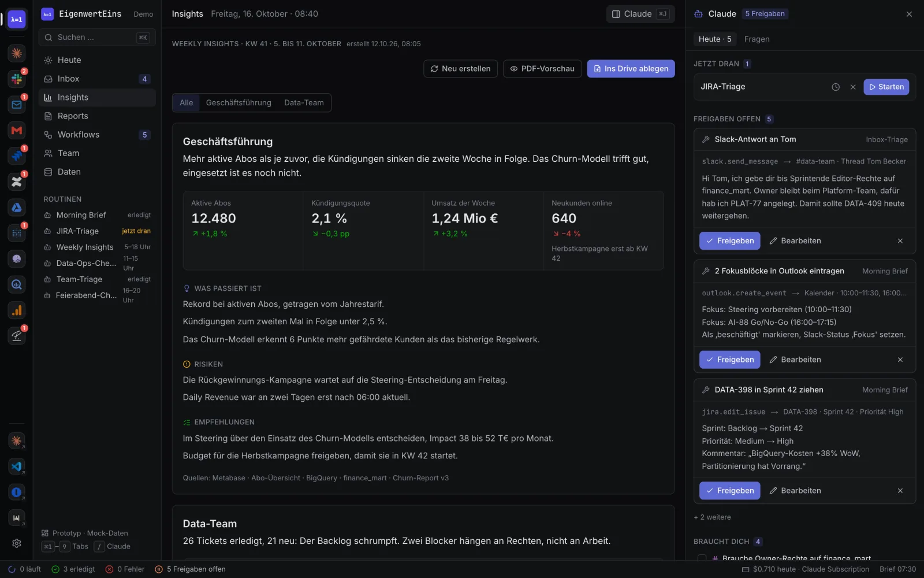Open the Daten sidebar item
The height and width of the screenshot is (578, 924).
pos(97,172)
